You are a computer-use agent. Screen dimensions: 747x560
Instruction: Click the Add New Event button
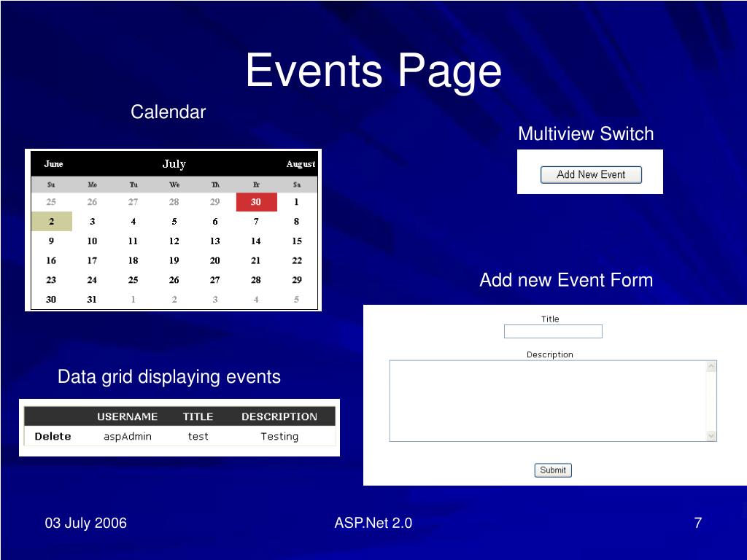[x=591, y=175]
